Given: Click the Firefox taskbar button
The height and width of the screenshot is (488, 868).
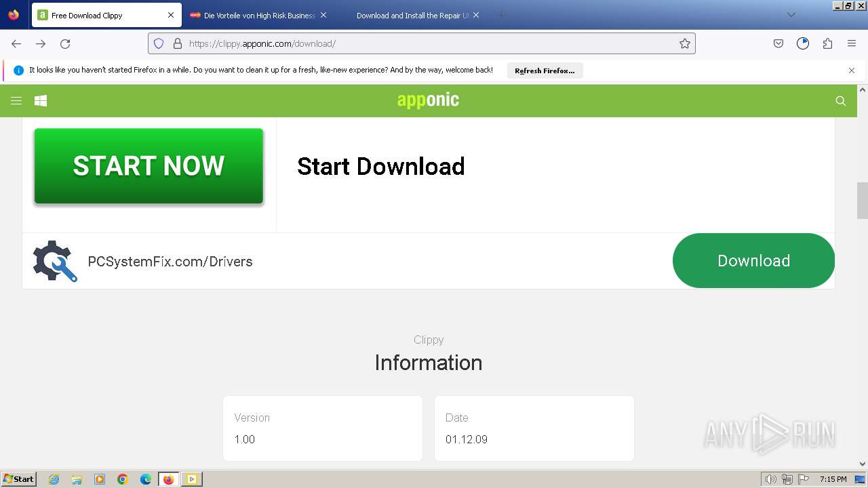Looking at the screenshot, I should [169, 479].
